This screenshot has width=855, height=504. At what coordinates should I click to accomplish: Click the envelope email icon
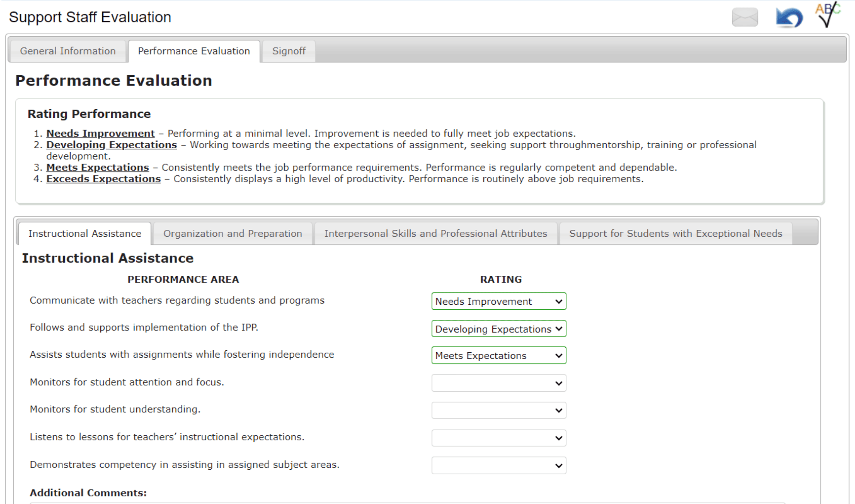[745, 17]
